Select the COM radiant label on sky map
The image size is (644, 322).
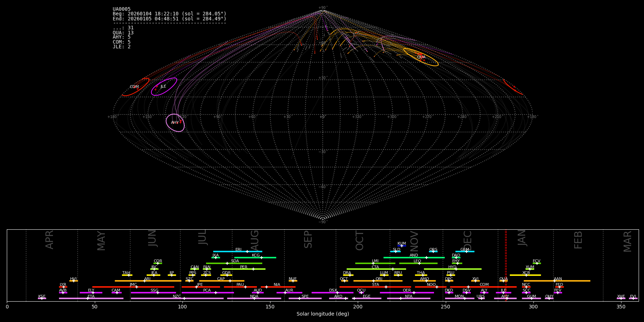click(x=134, y=87)
